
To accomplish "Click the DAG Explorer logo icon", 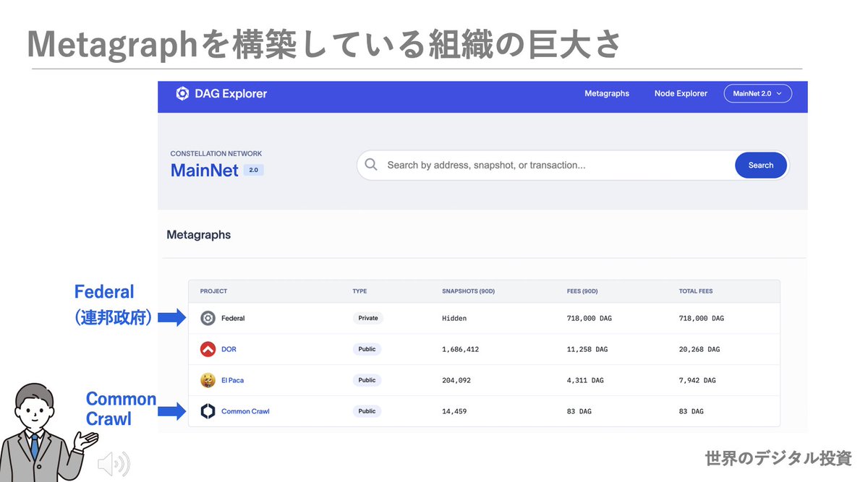I will [182, 93].
